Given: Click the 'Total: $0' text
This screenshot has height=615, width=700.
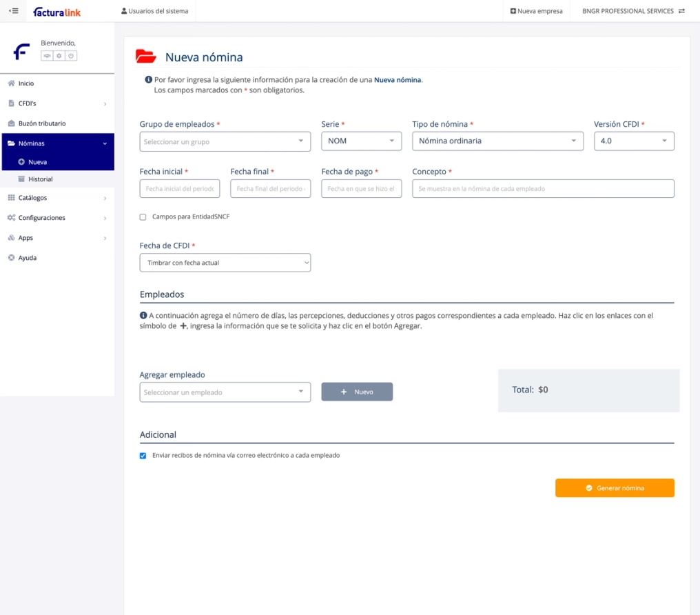Looking at the screenshot, I should [530, 390].
